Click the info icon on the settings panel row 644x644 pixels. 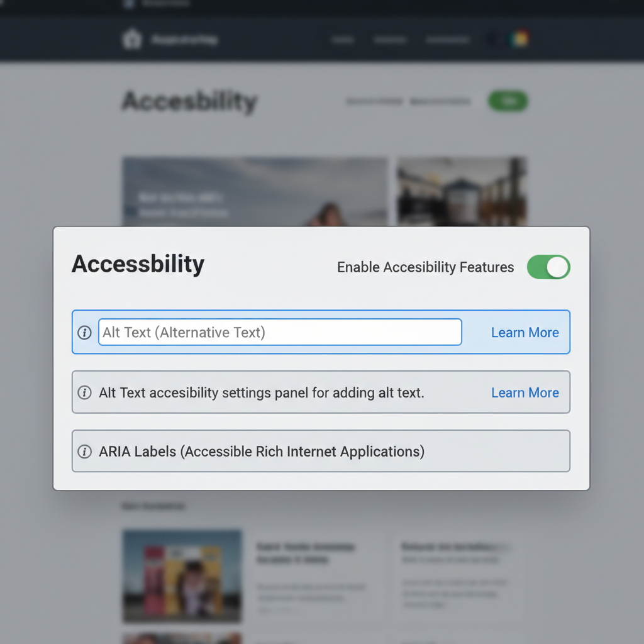point(84,392)
